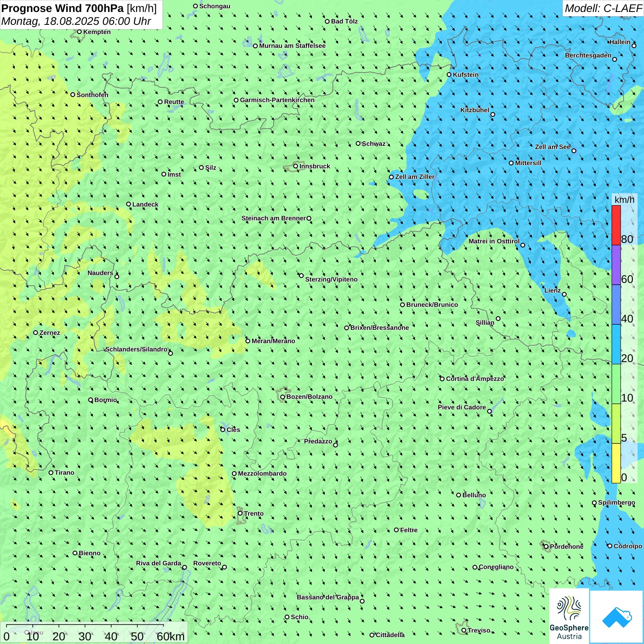644x644 pixels.
Task: Click the GeoSphere Austria logo
Action: click(569, 617)
